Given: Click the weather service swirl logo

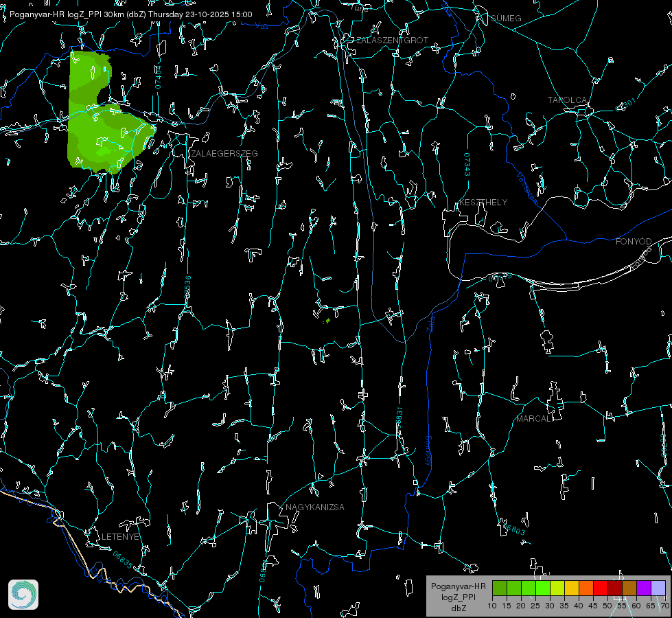Looking at the screenshot, I should point(23,595).
